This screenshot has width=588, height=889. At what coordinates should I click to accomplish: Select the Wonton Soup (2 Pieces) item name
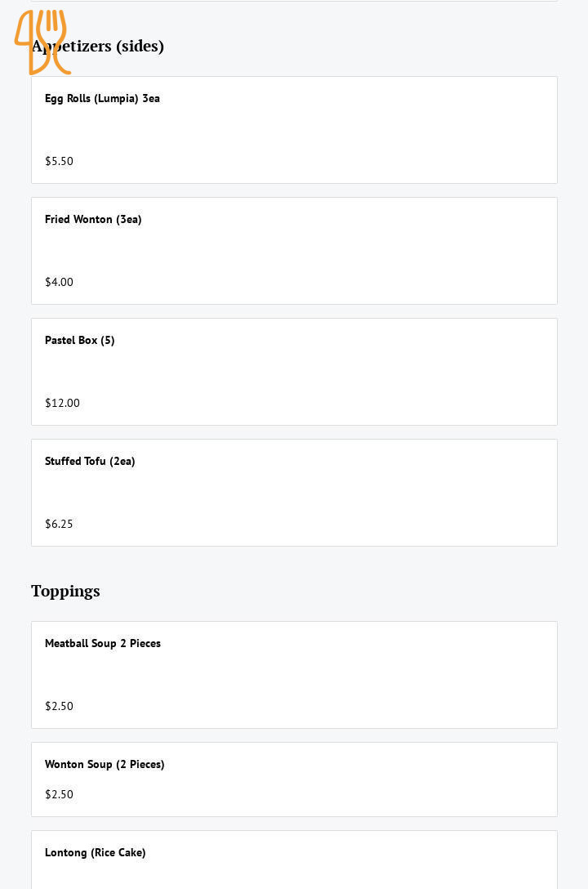click(105, 765)
